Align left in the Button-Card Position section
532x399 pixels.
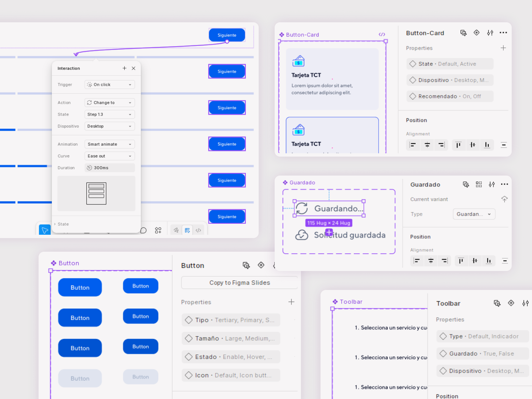(x=413, y=145)
